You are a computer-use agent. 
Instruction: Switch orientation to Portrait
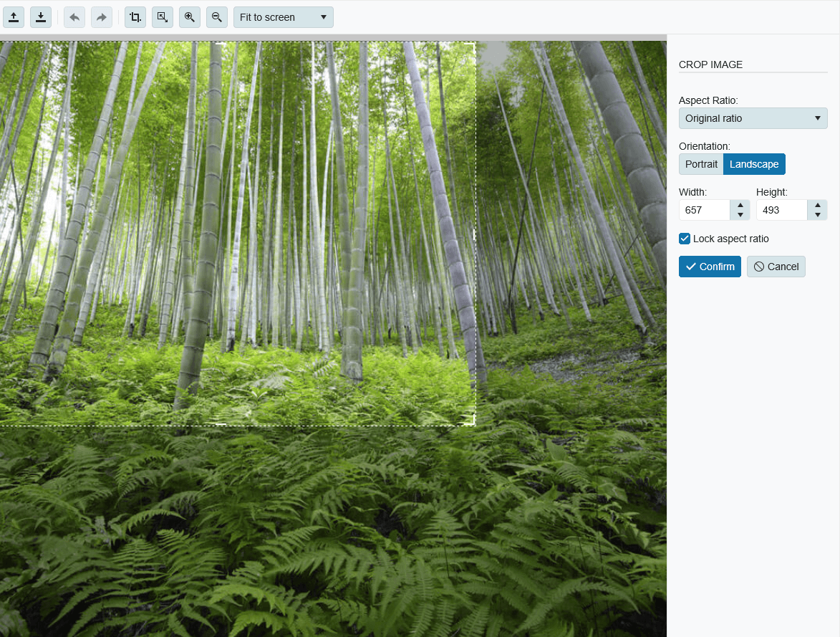point(700,164)
